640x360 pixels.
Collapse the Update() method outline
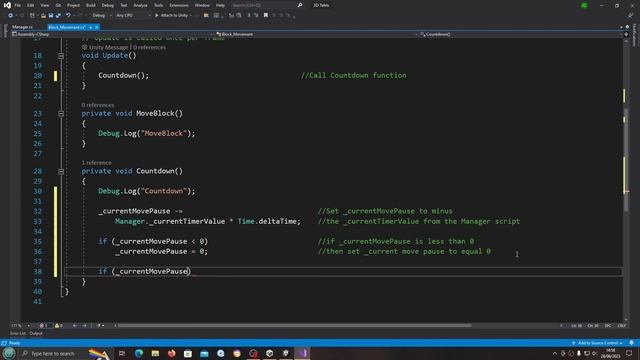pos(61,56)
